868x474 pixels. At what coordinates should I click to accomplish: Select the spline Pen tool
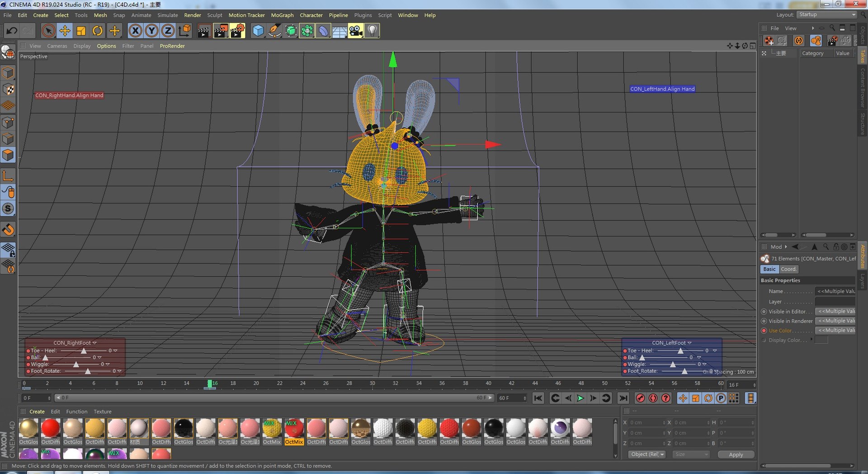coord(274,31)
